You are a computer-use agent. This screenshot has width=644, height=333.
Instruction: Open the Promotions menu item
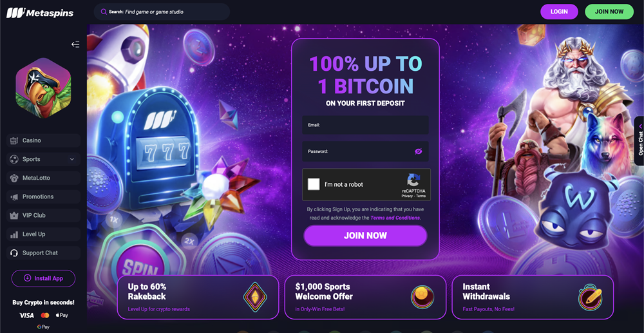pos(43,196)
